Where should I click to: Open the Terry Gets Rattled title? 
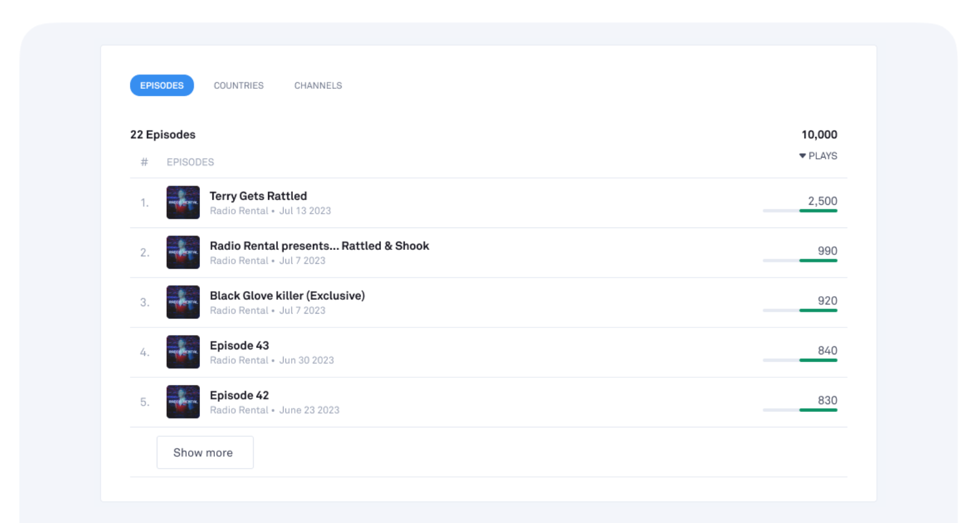[258, 196]
